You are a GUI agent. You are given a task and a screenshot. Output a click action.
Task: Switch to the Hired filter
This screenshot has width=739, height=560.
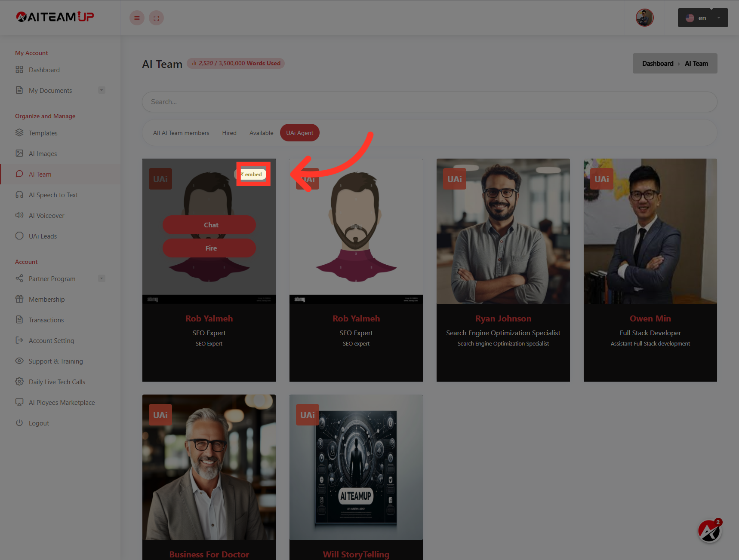229,133
